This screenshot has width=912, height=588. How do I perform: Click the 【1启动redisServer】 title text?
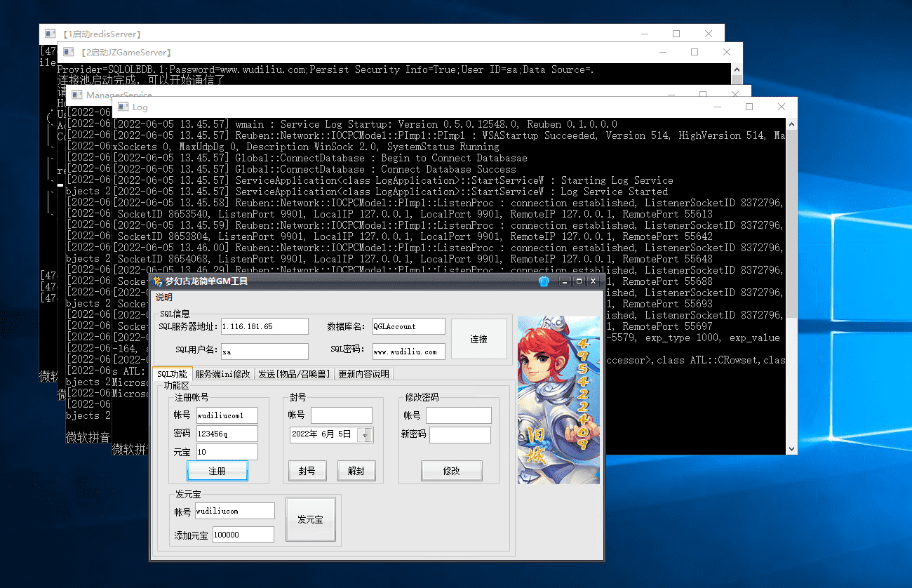click(x=101, y=34)
